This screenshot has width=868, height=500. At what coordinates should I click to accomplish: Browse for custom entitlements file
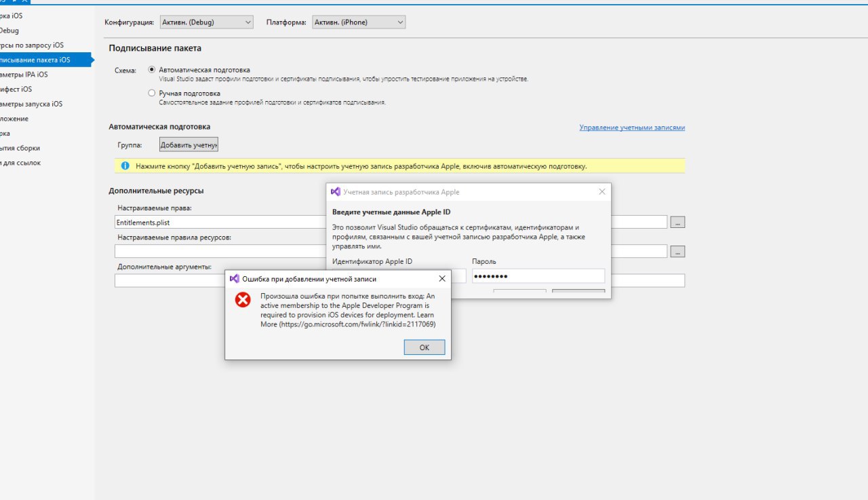pyautogui.click(x=677, y=222)
